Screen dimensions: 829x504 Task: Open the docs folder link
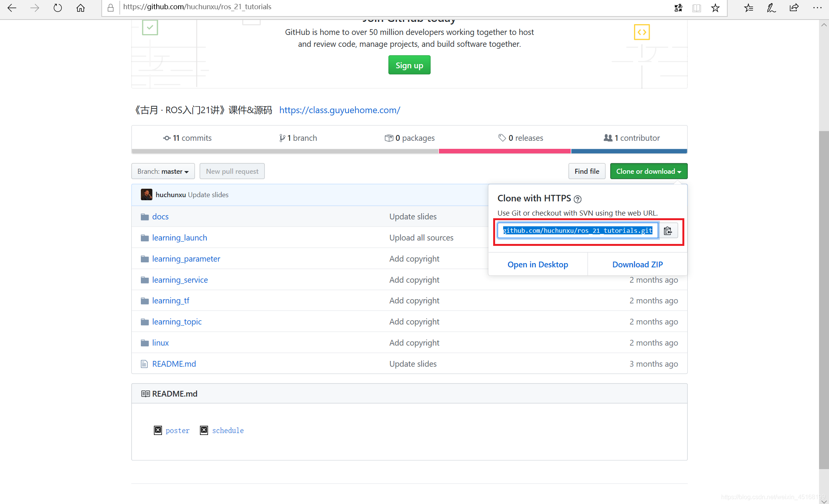tap(160, 216)
